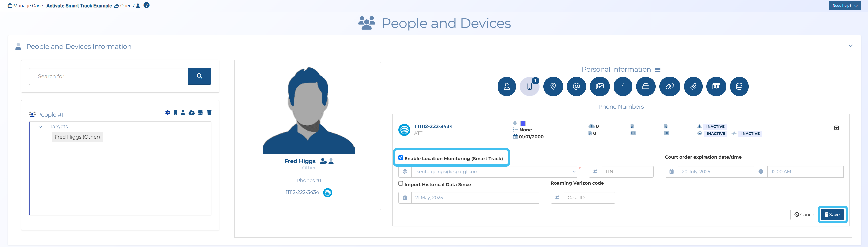Select Fred Higgs (Other) in Targets
Image resolution: width=868 pixels, height=247 pixels.
pos(77,137)
